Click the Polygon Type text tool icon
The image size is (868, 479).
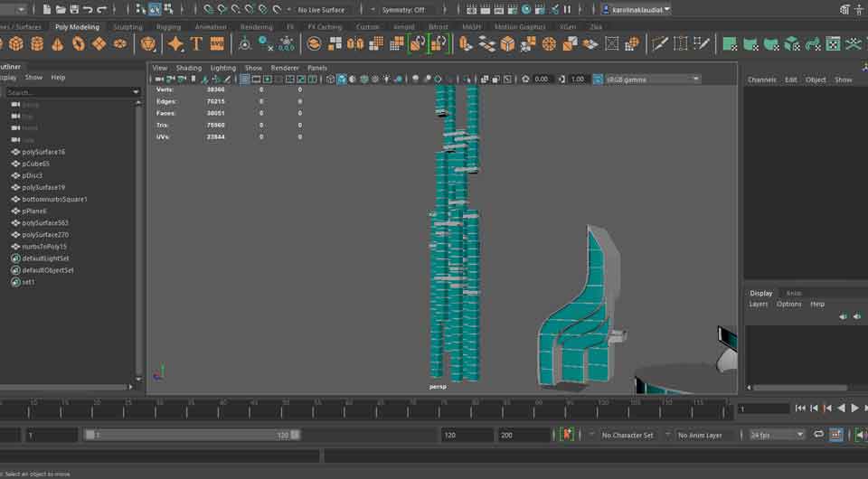[x=196, y=43]
